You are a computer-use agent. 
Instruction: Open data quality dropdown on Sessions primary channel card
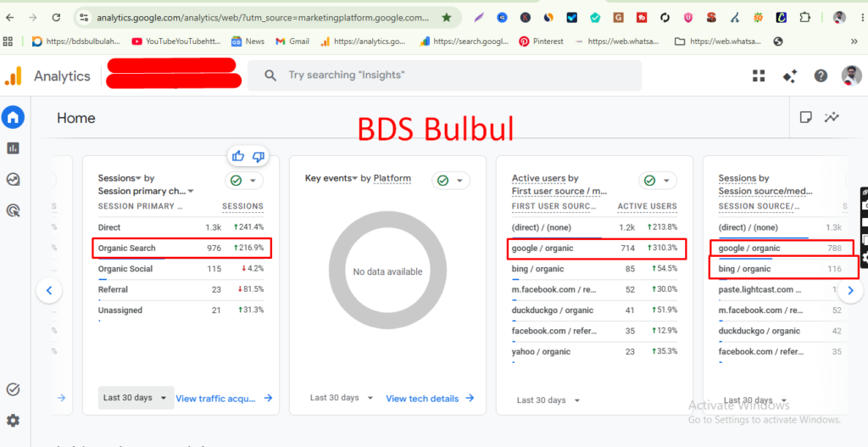[244, 181]
